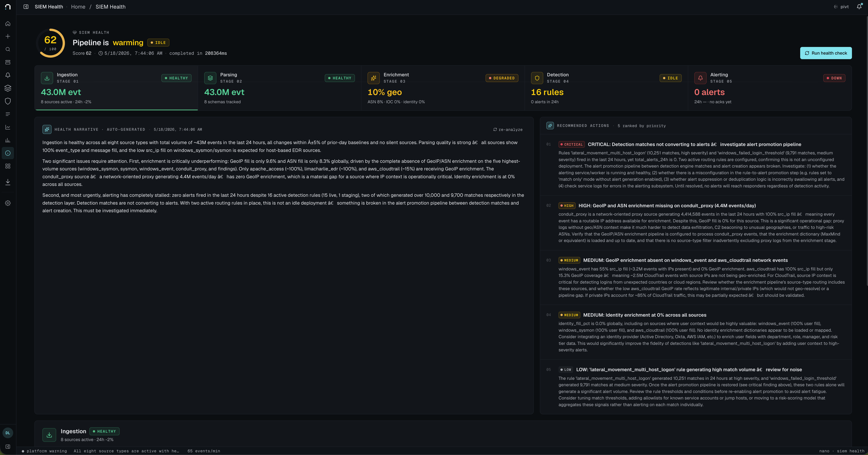Click the pivt workspace indicator
The width and height of the screenshot is (868, 455).
coord(841,7)
